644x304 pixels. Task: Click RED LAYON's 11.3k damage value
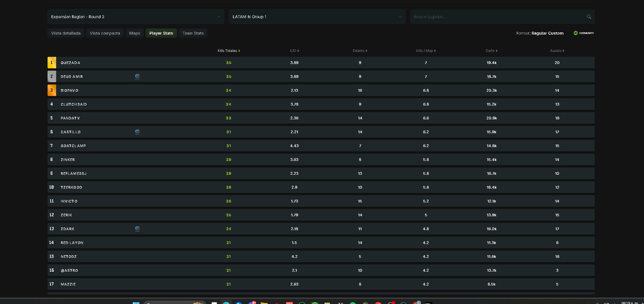(492, 243)
